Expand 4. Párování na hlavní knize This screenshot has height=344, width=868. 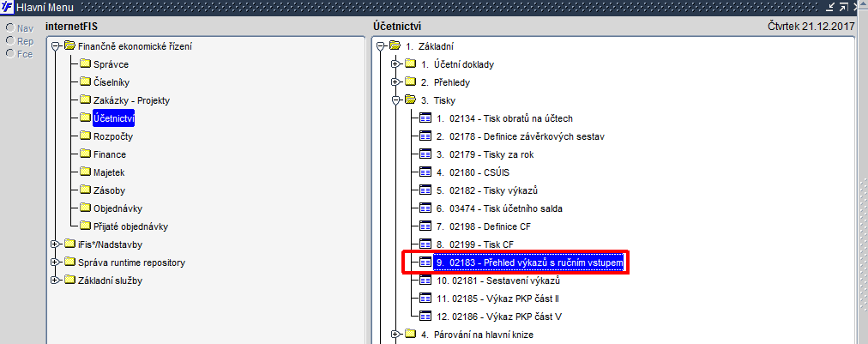(x=395, y=334)
